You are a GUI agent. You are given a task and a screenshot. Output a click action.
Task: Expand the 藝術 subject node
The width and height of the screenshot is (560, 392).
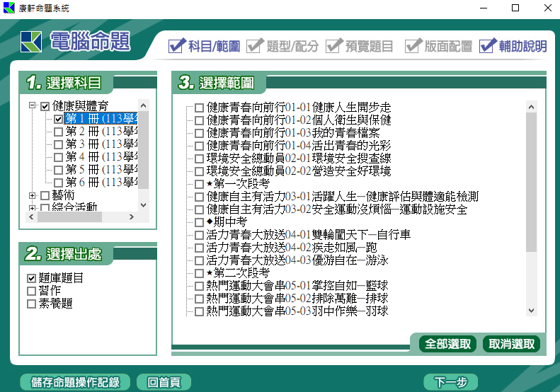click(32, 195)
